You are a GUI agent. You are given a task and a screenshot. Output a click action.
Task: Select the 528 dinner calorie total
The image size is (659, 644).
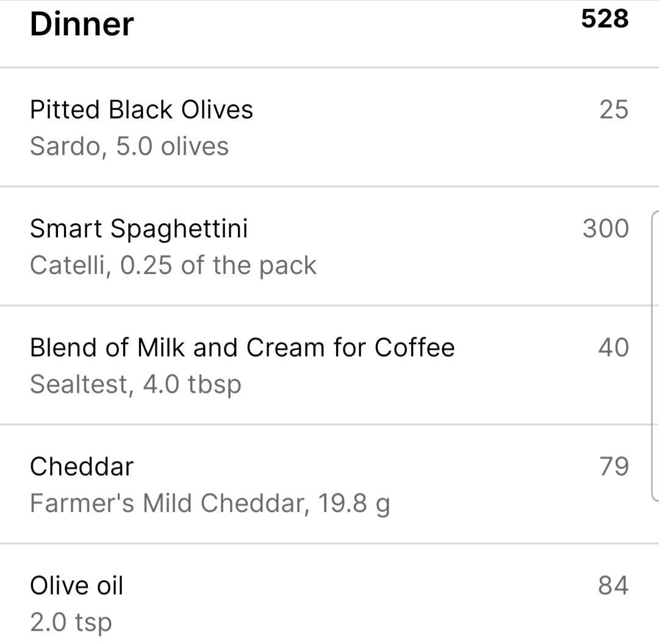coord(604,19)
